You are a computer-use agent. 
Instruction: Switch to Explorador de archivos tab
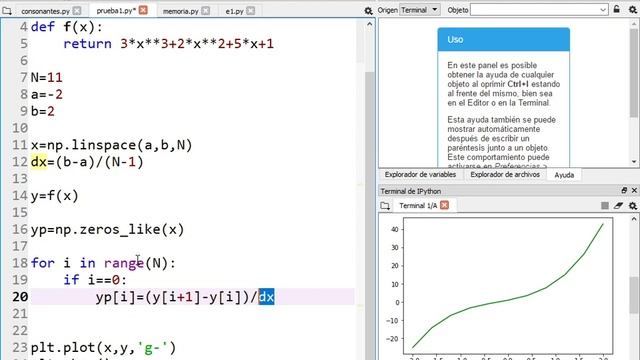click(505, 175)
